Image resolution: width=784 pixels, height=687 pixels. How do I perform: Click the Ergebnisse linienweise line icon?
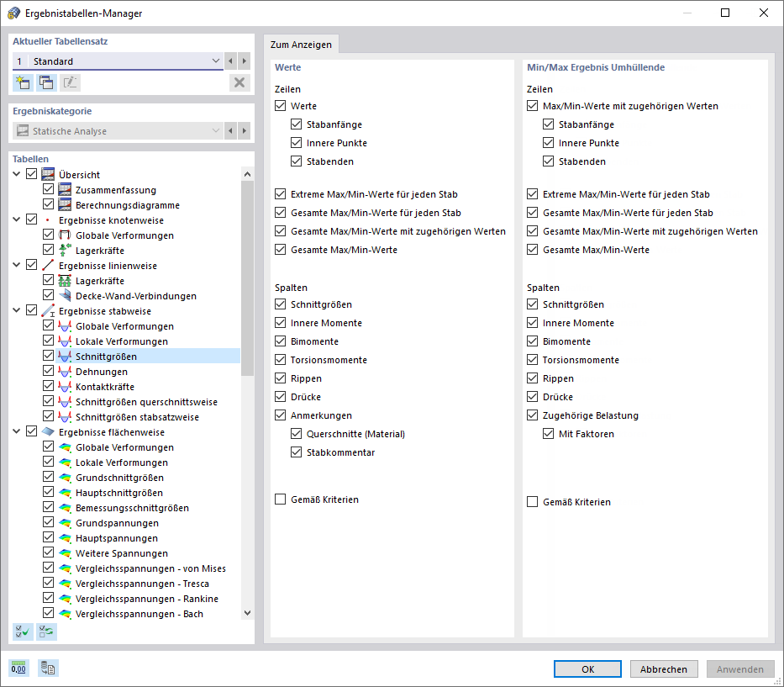pos(48,265)
